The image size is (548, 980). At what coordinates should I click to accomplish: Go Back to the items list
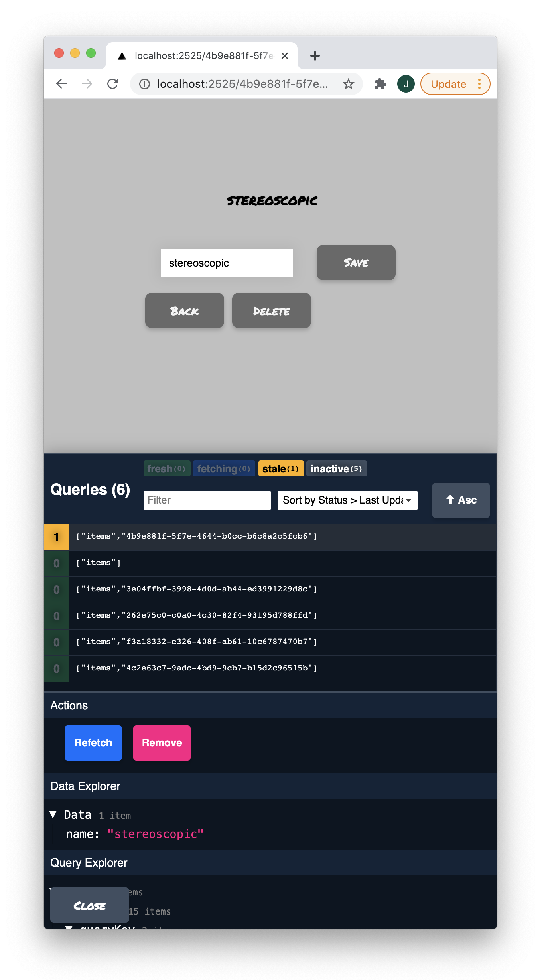coord(185,310)
